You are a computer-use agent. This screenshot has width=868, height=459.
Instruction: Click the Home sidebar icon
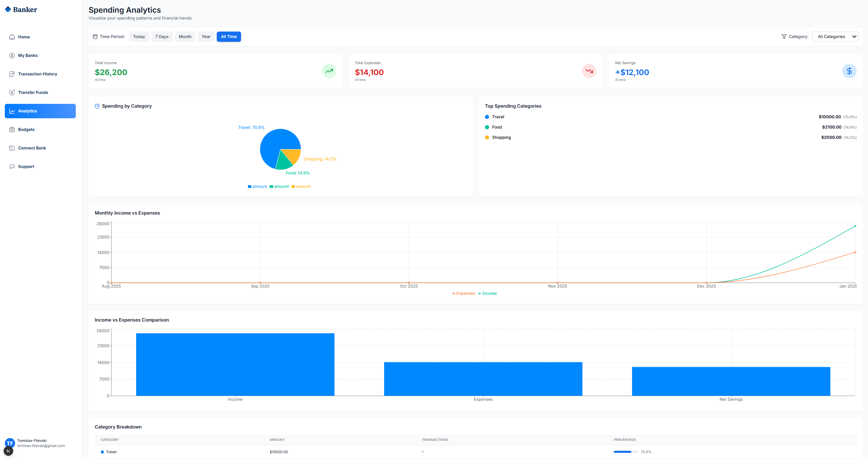coord(12,37)
